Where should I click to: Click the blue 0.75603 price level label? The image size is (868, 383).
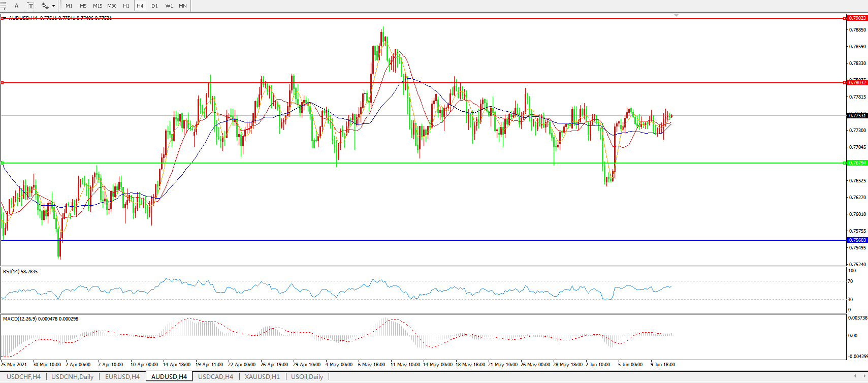(857, 240)
